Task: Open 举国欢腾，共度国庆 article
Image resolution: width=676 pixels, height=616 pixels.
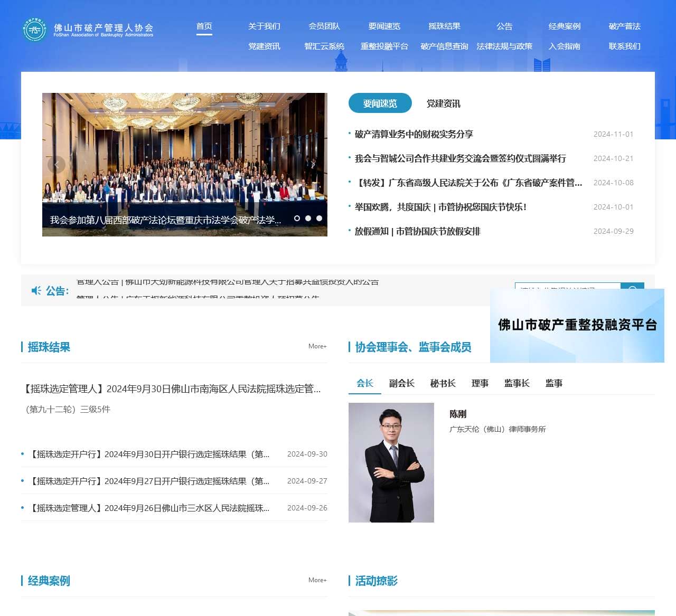Action: click(x=441, y=207)
